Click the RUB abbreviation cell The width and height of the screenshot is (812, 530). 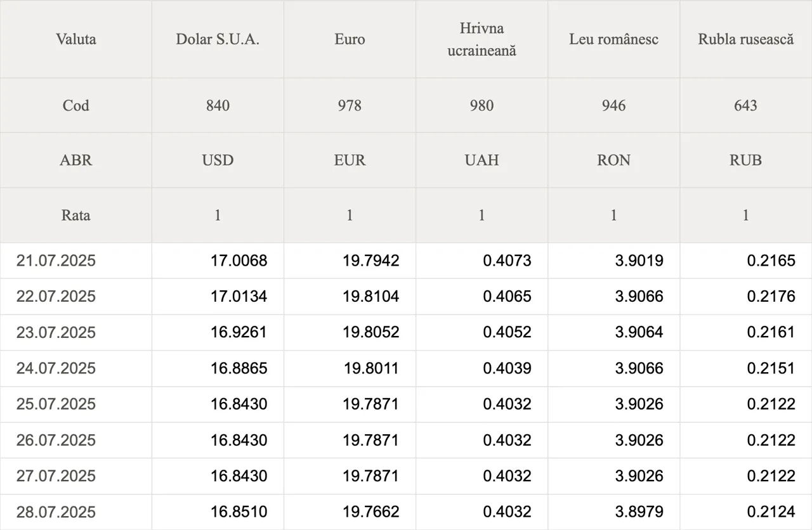click(745, 160)
